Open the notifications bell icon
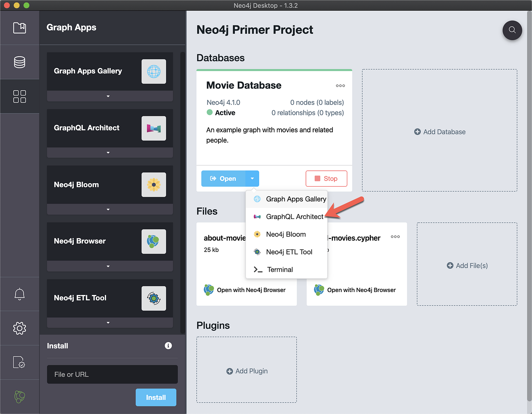Screen dimensions: 532x414 20,294
